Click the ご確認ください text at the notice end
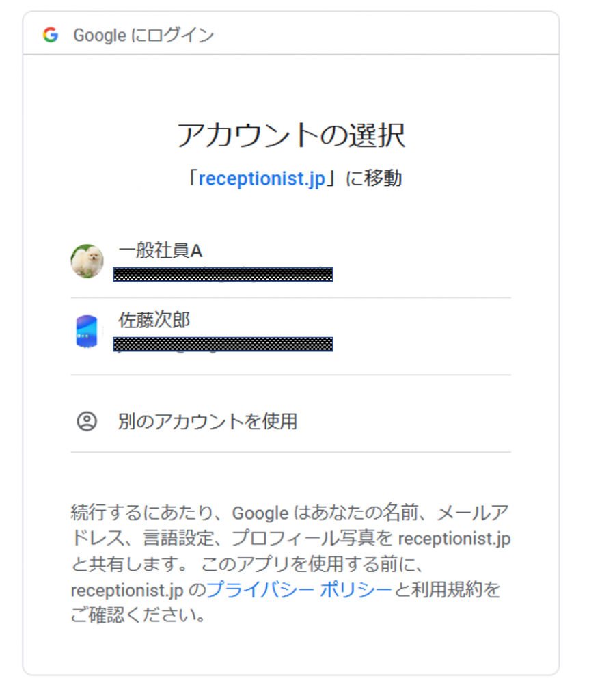The image size is (602, 700). 137,615
